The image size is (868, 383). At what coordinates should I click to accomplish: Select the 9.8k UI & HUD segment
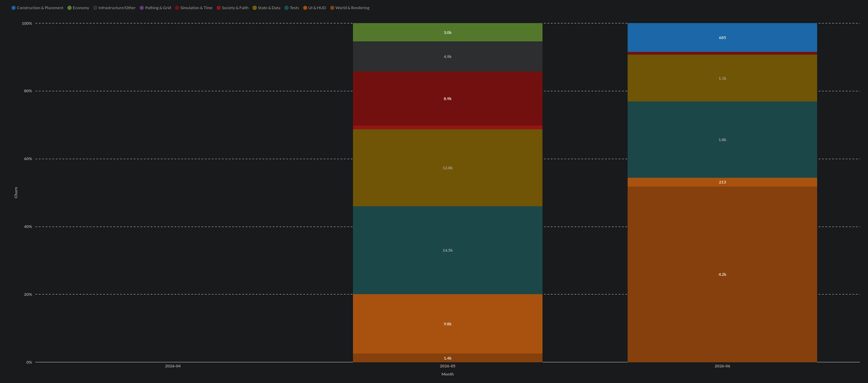click(x=448, y=324)
